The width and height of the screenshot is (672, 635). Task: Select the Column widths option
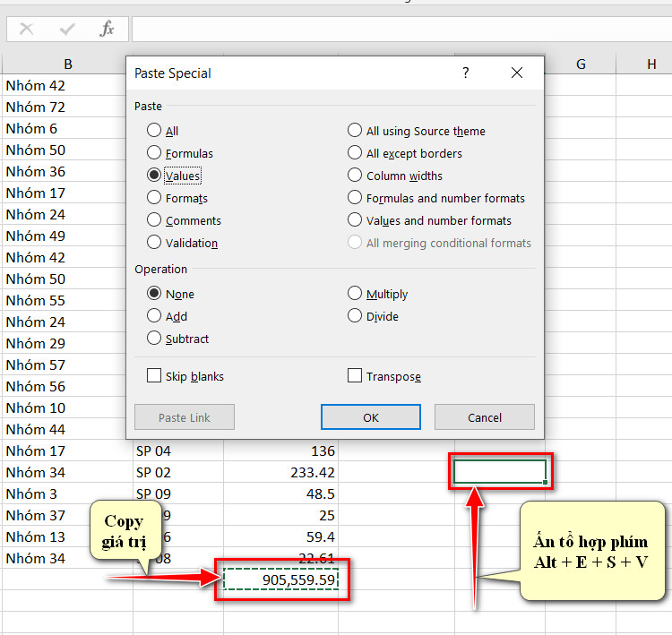[395, 176]
